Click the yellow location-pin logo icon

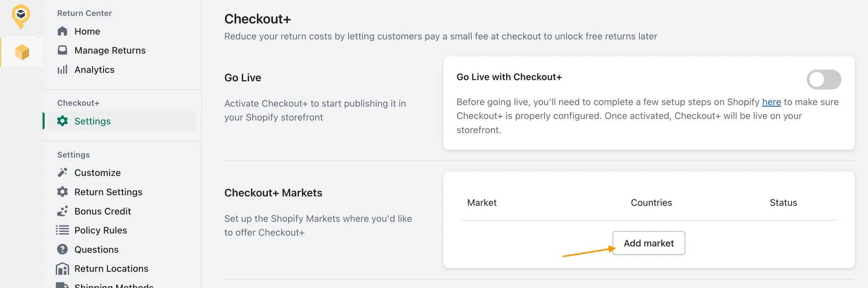[x=21, y=16]
